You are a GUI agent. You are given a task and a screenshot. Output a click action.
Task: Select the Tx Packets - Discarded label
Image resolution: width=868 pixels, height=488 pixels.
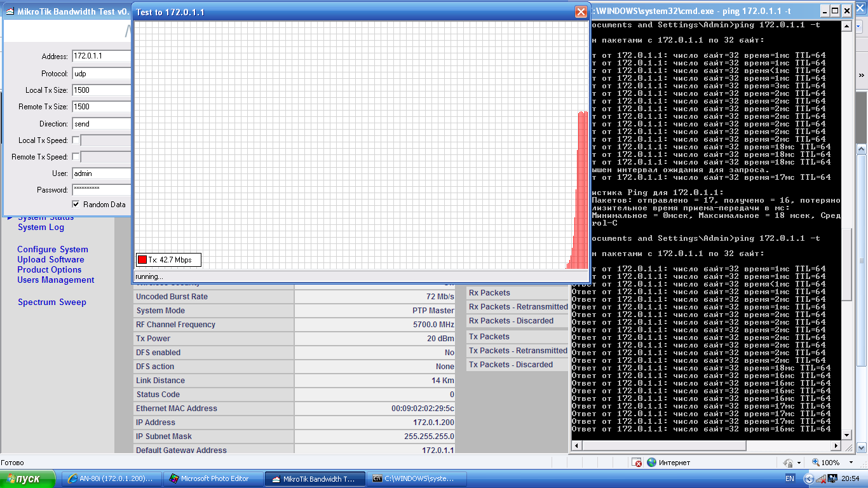(511, 365)
